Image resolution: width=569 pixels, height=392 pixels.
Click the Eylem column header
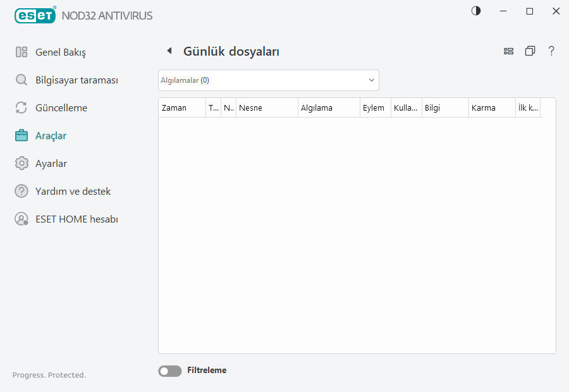[x=375, y=107]
